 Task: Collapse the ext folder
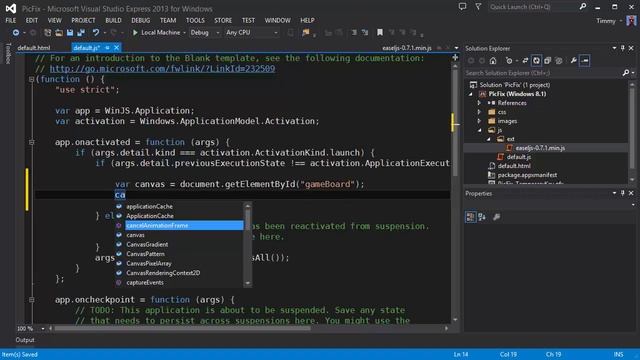pyautogui.click(x=489, y=139)
